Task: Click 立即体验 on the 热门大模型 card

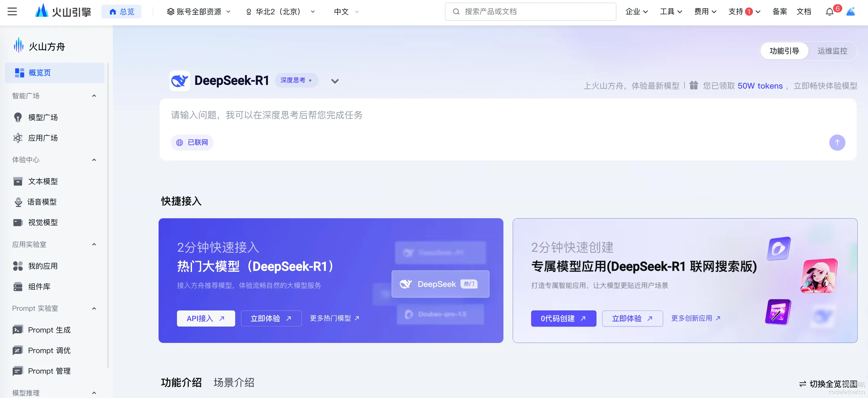Action: click(271, 318)
